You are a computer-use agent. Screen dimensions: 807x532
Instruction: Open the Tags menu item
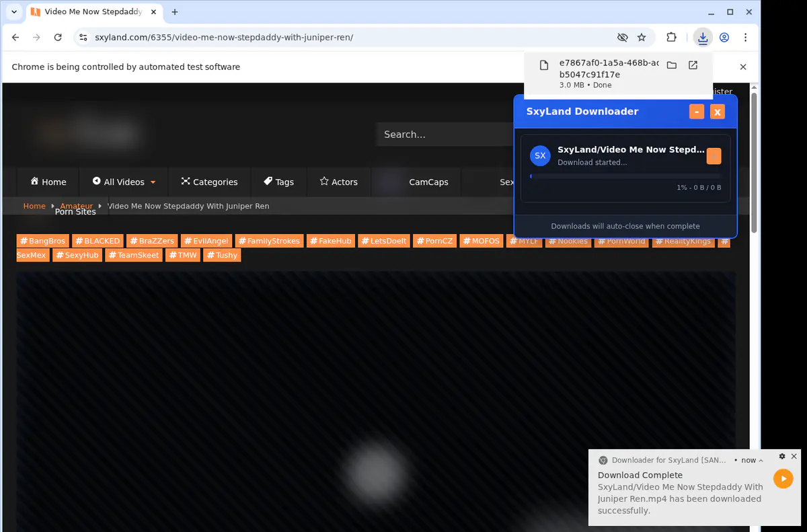tap(278, 182)
